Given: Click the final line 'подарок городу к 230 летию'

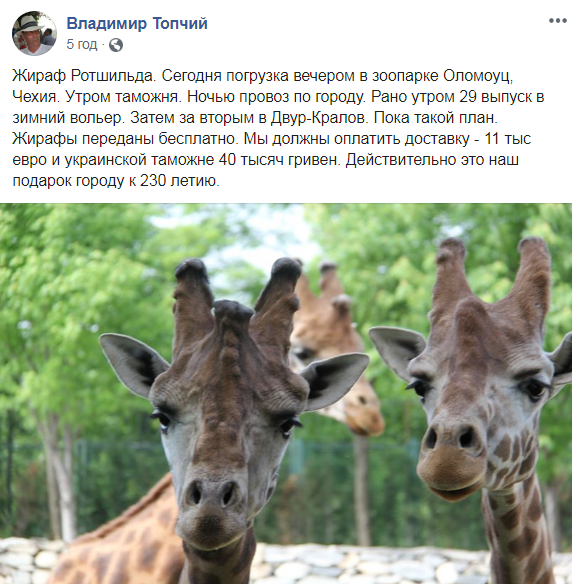Looking at the screenshot, I should (x=115, y=181).
